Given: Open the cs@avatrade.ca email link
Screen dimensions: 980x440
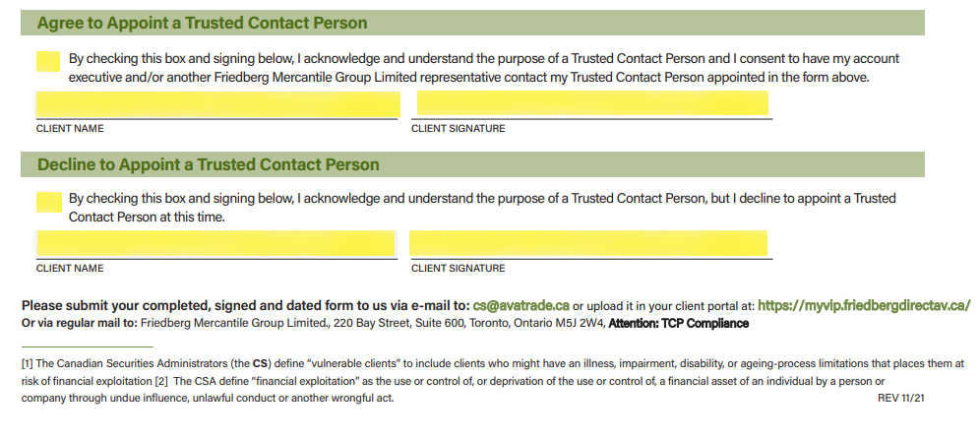Looking at the screenshot, I should click(521, 305).
